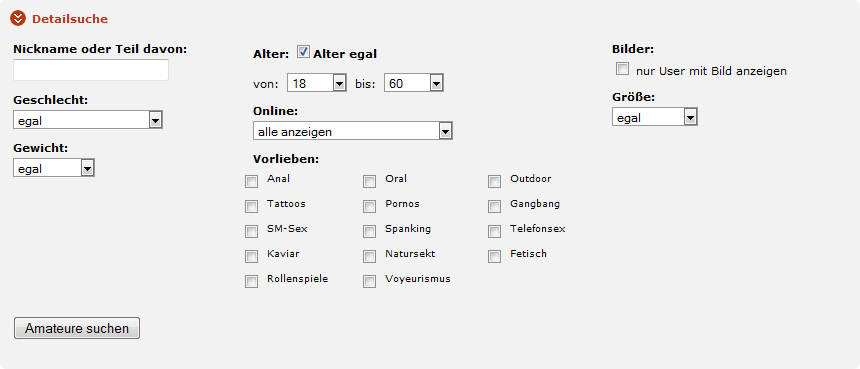Open the von age dropdown
Viewport: 860px width, 369px height.
[x=316, y=83]
